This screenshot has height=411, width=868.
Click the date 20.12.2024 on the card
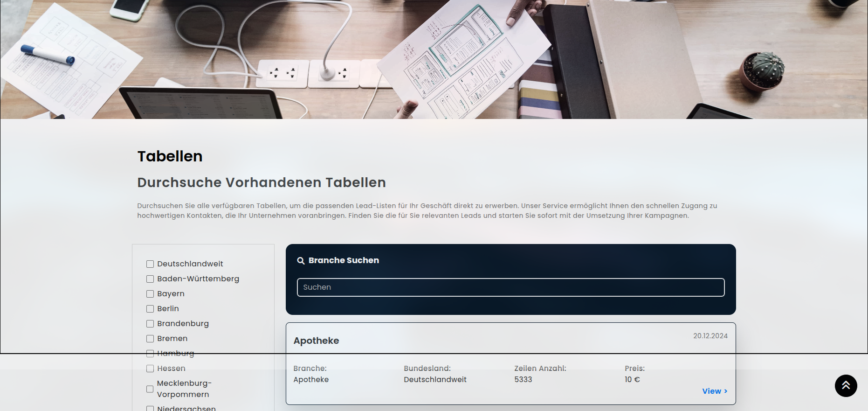(x=710, y=336)
